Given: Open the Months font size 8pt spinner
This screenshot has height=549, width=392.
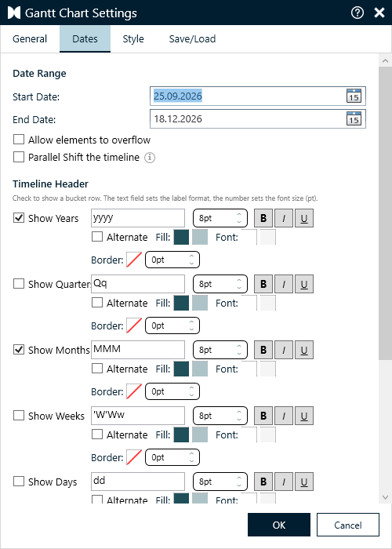Looking at the screenshot, I should coord(220,350).
